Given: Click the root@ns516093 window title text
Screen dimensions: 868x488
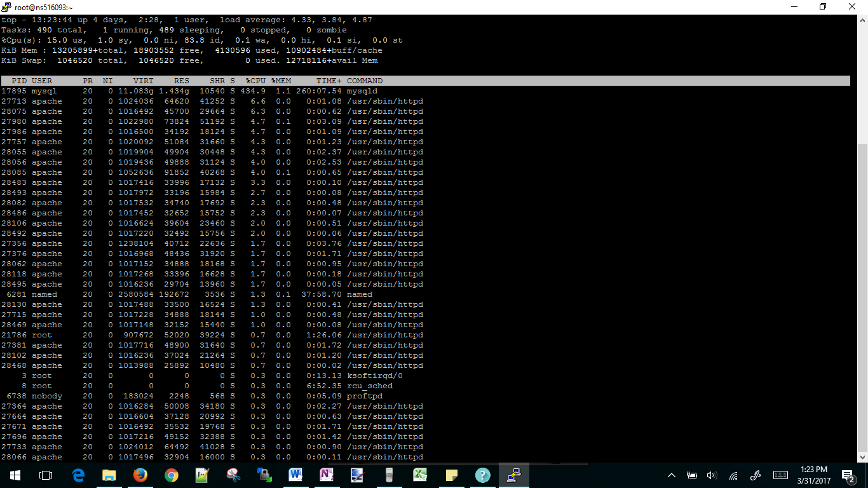Looking at the screenshot, I should pos(44,7).
